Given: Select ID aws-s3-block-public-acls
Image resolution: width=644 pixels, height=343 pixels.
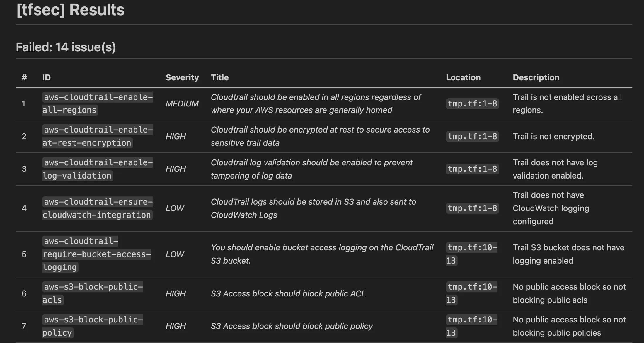Looking at the screenshot, I should 93,293.
